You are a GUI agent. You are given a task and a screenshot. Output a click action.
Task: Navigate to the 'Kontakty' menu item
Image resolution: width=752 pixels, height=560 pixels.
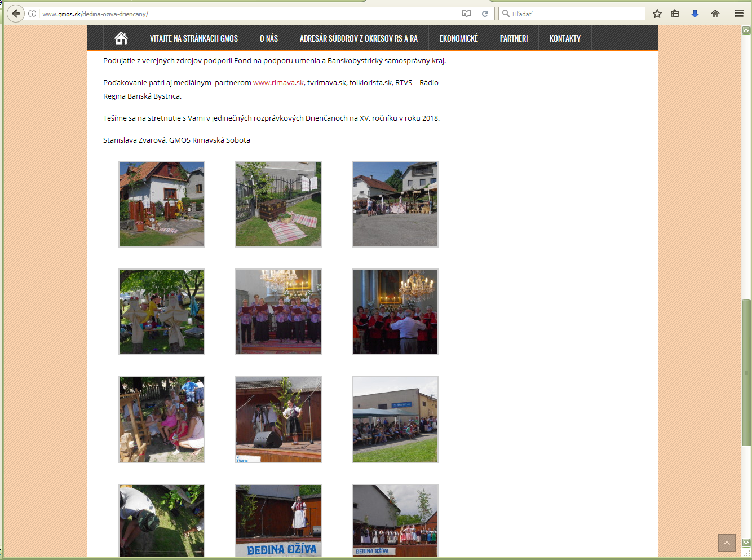click(565, 38)
